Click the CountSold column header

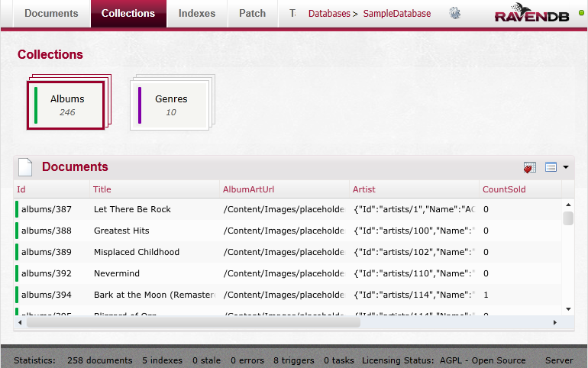tap(504, 189)
